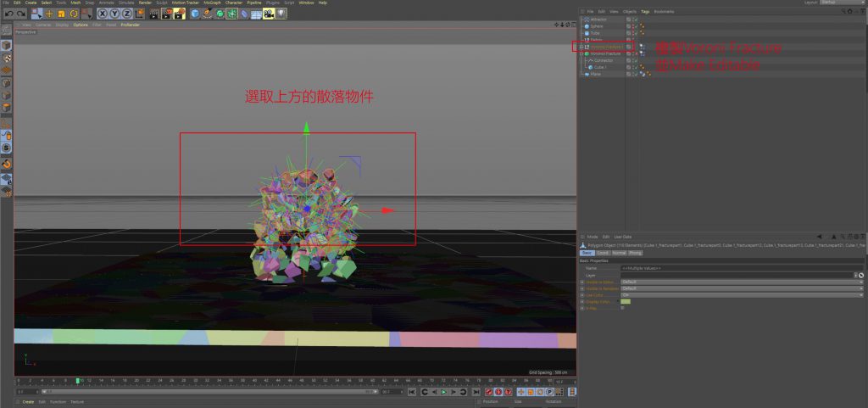Screen dimensions: 868x408
Task: Toggle the X axis lock icon
Action: click(x=103, y=14)
